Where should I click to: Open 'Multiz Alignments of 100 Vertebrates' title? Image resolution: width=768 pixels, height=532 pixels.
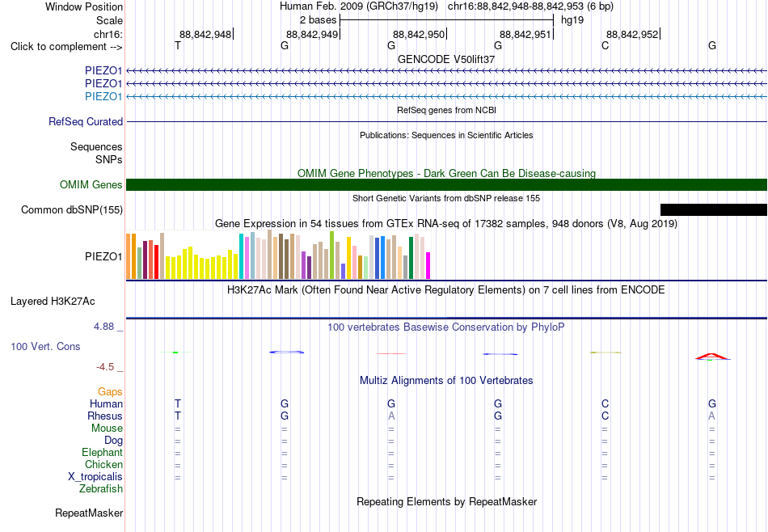[446, 381]
